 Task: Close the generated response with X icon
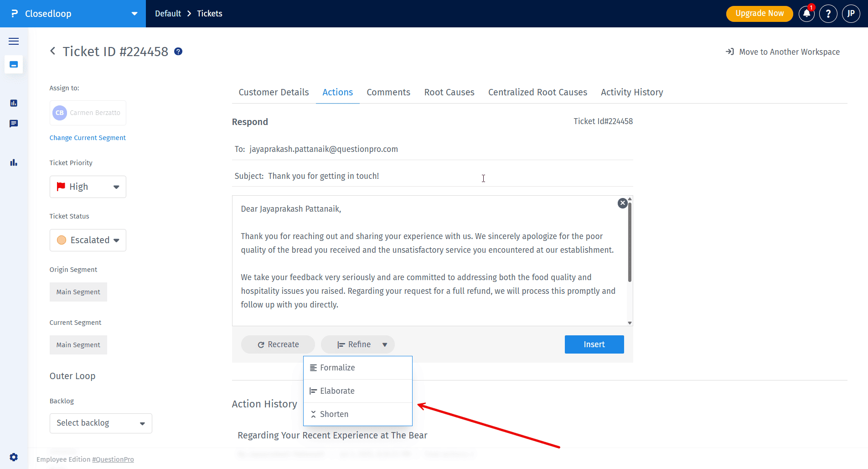622,203
